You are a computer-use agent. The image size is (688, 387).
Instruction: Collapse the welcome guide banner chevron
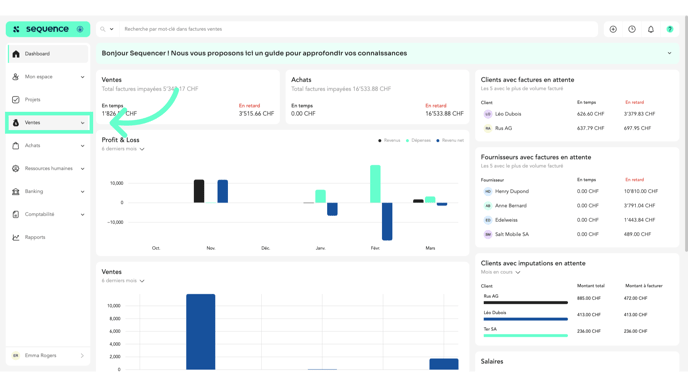pos(670,53)
